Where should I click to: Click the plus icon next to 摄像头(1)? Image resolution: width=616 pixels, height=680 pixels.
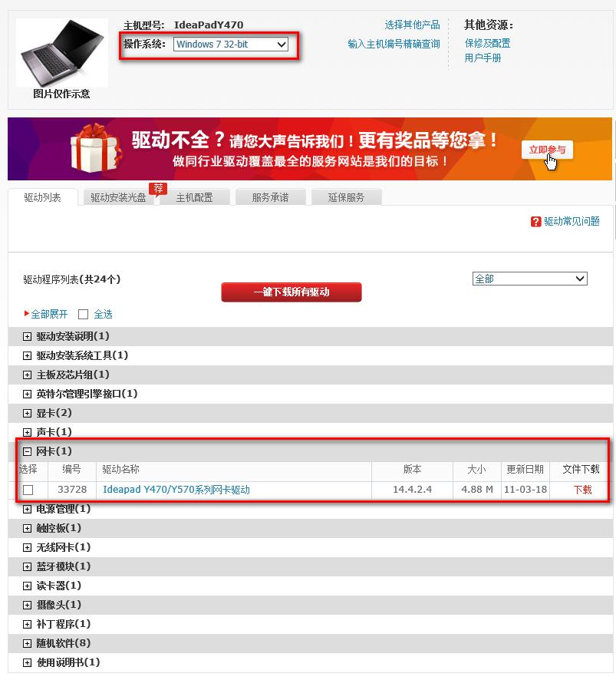pyautogui.click(x=27, y=606)
